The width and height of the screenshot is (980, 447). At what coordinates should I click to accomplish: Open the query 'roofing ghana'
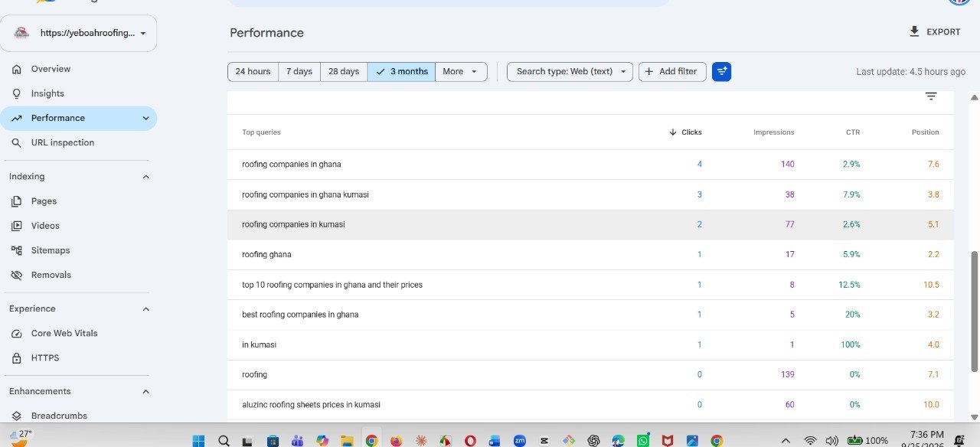tap(266, 254)
